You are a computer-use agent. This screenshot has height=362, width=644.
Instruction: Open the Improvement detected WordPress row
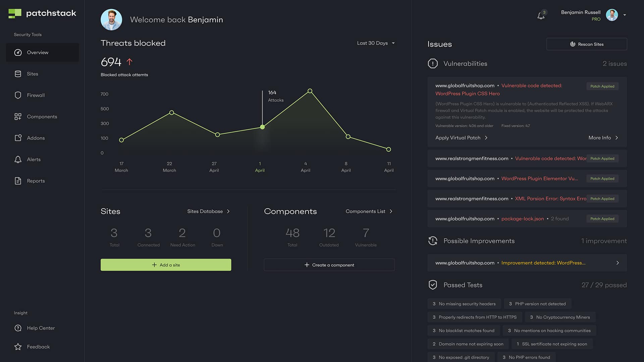click(527, 263)
